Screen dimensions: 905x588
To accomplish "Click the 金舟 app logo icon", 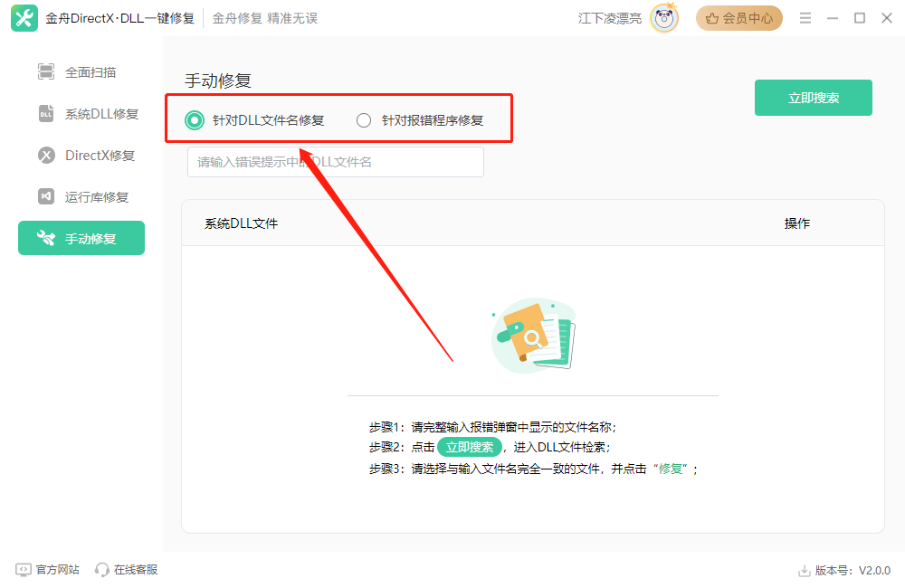I will [24, 18].
